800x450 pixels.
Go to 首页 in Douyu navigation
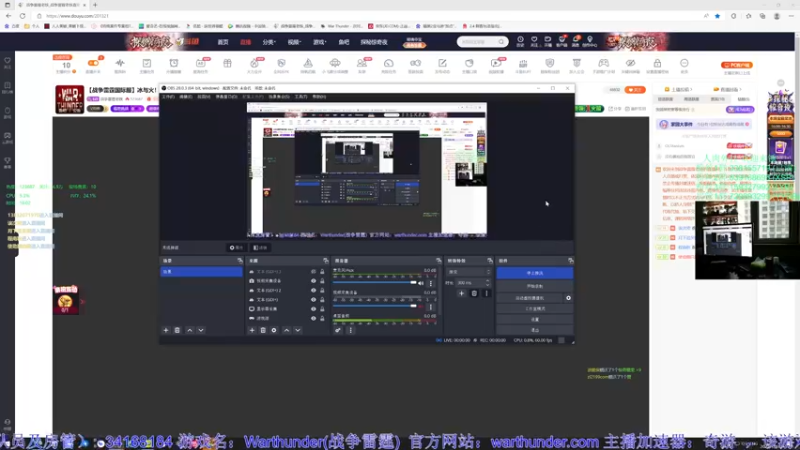coord(223,42)
